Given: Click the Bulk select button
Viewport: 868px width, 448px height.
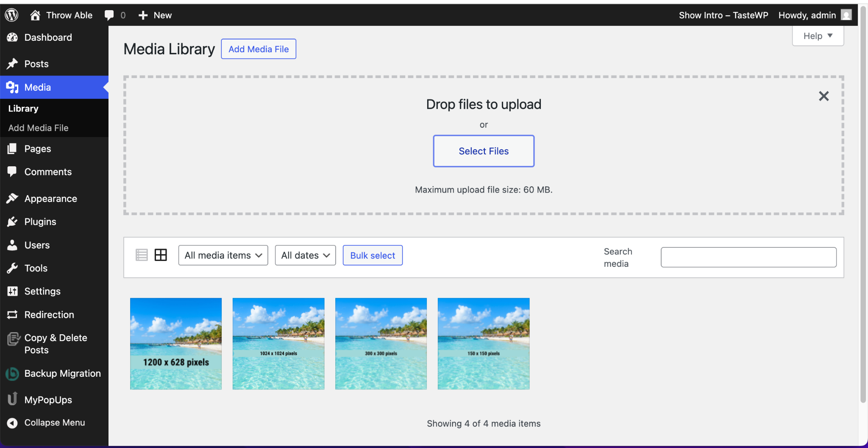Looking at the screenshot, I should pos(373,255).
